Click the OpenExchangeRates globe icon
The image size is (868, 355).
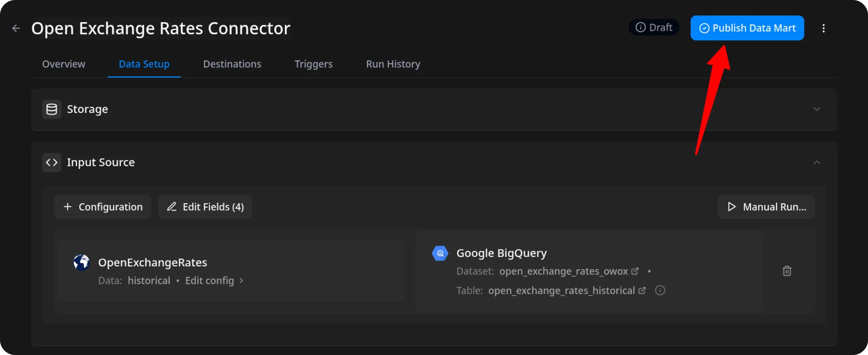click(81, 262)
